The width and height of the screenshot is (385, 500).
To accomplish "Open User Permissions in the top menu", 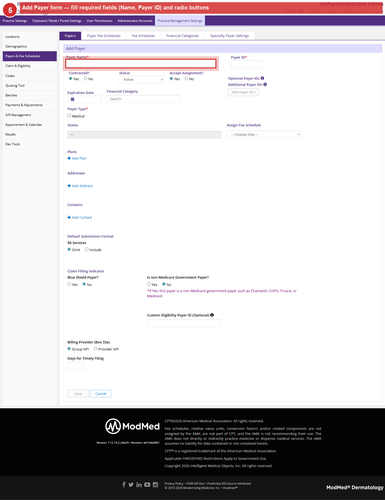I will [x=99, y=21].
